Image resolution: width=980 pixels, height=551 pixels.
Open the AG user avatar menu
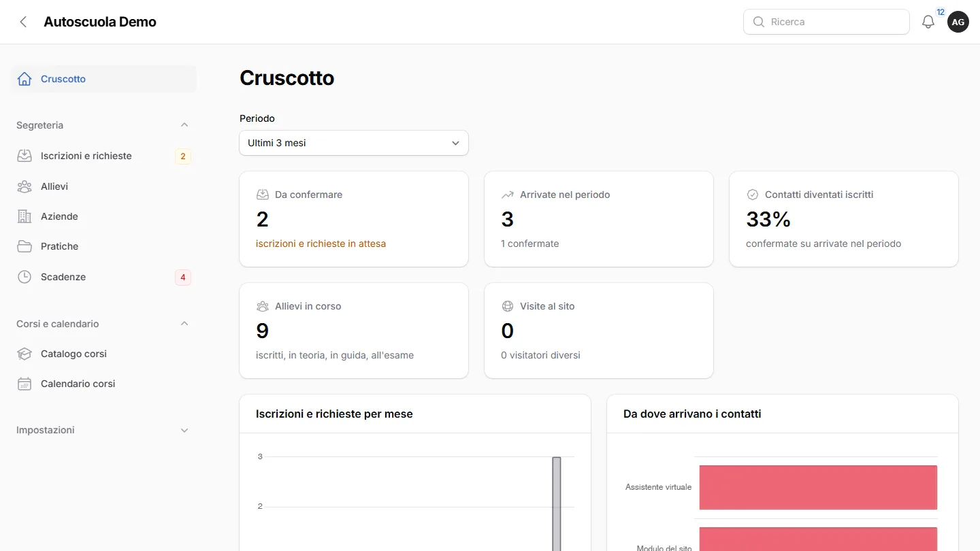point(958,22)
